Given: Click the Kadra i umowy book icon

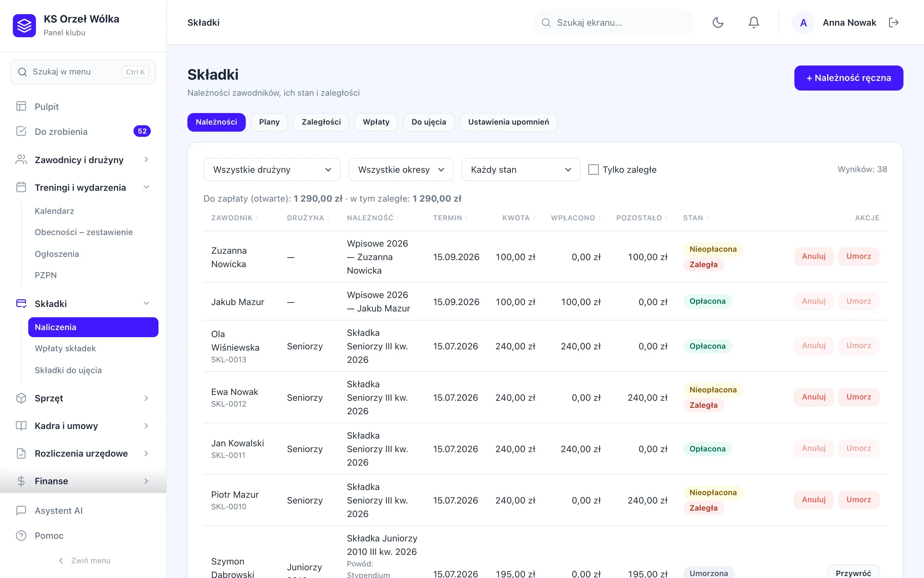Looking at the screenshot, I should (x=21, y=425).
